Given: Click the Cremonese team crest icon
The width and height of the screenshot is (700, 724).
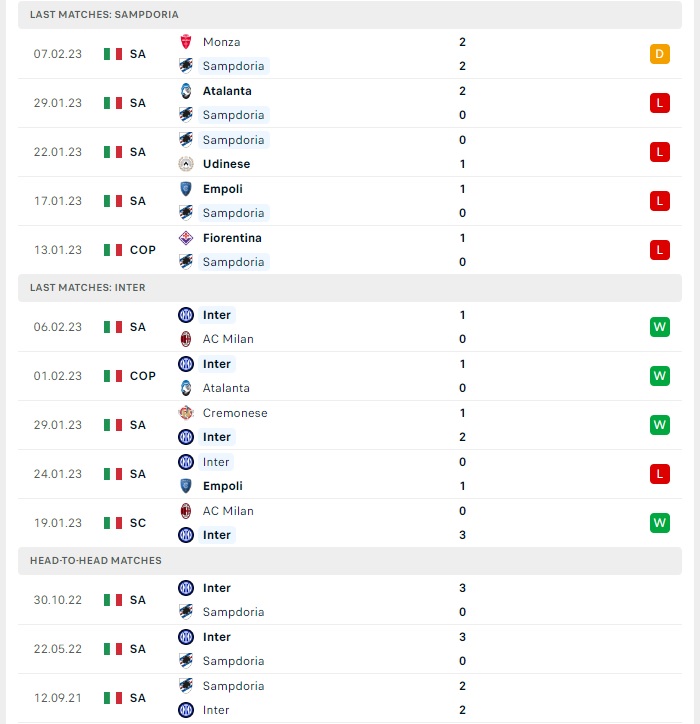Looking at the screenshot, I should [186, 413].
